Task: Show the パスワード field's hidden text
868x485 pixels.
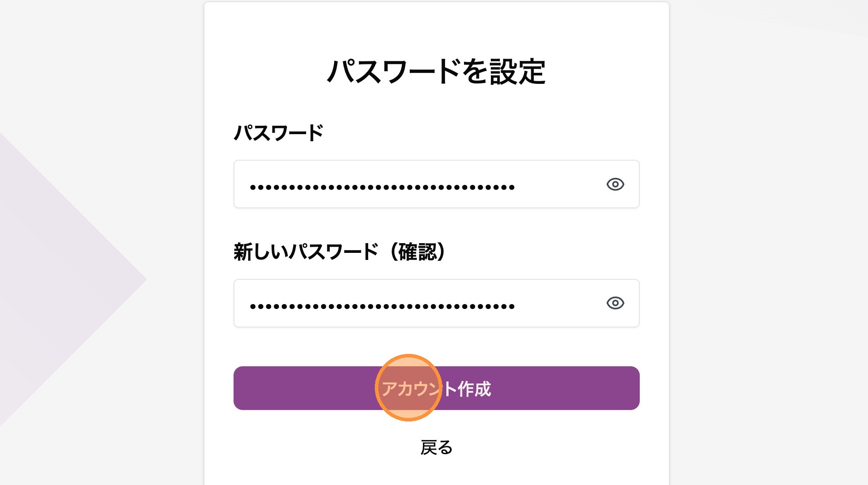Action: click(x=615, y=184)
